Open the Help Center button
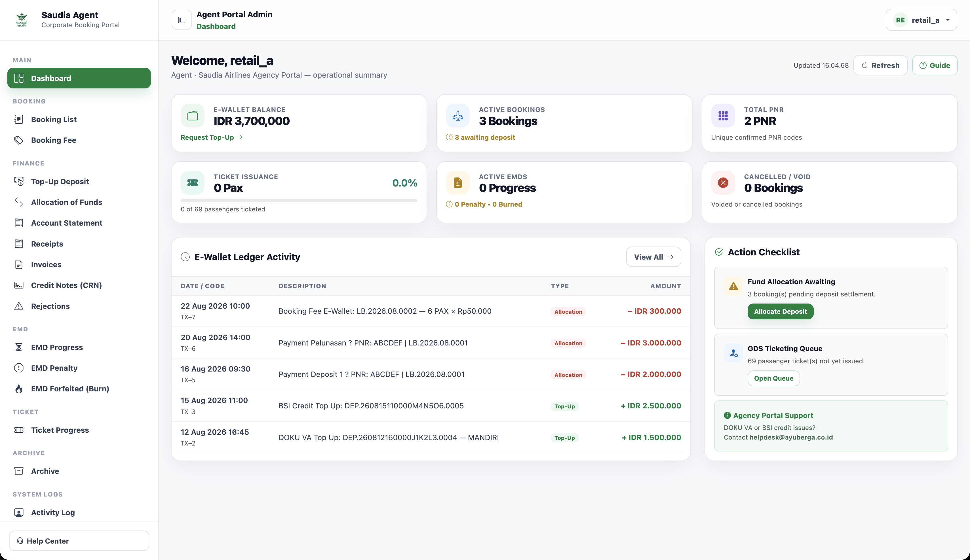 pyautogui.click(x=79, y=541)
